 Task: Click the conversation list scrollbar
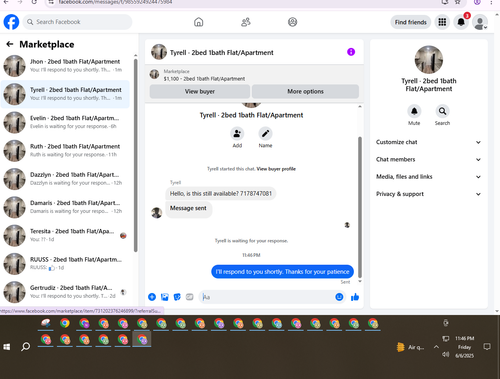click(135, 155)
